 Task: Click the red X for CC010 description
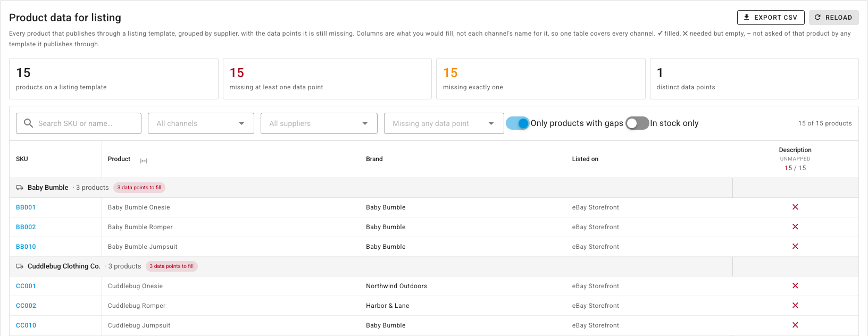click(x=795, y=325)
